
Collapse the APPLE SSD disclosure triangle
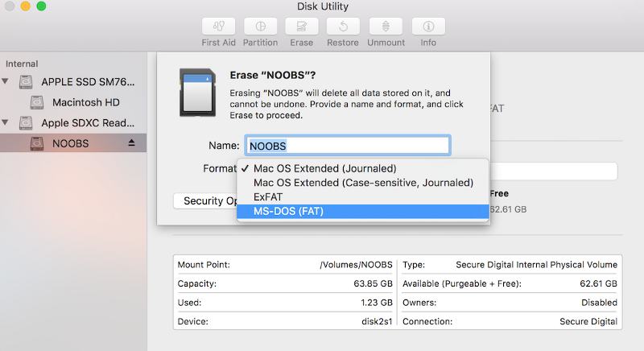tap(6, 81)
